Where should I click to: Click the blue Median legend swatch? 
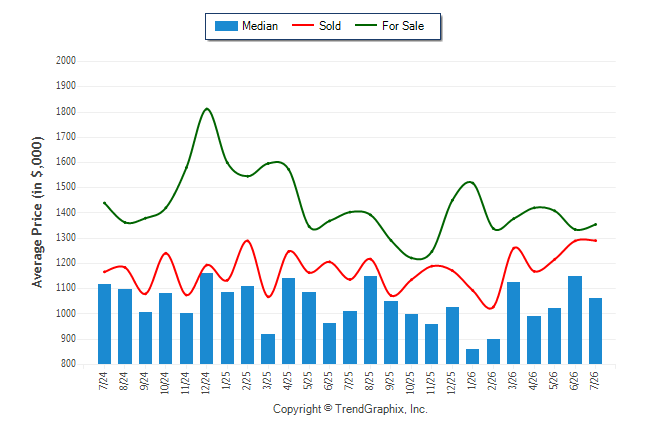(226, 26)
